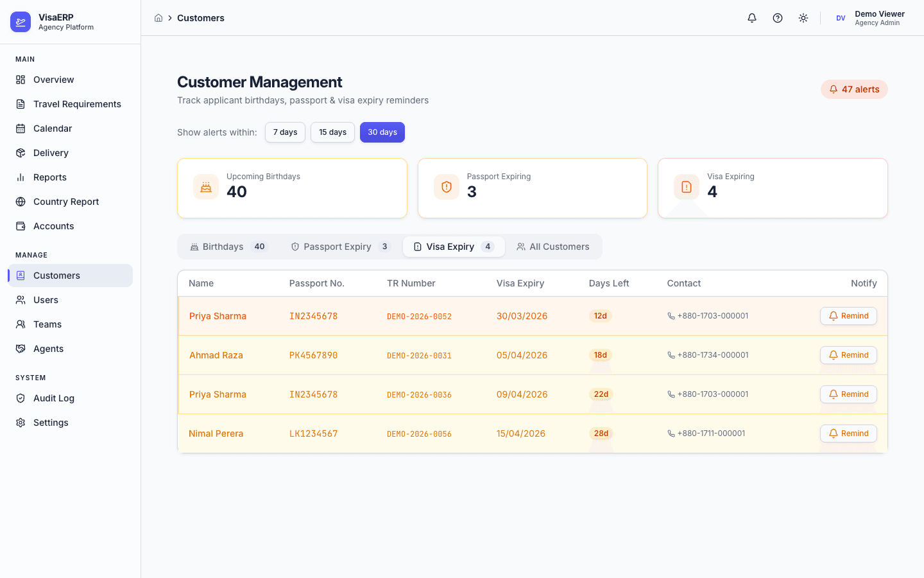The width and height of the screenshot is (924, 578).
Task: Click Remind for Priya Sharma's expiring visa
Action: [848, 315]
